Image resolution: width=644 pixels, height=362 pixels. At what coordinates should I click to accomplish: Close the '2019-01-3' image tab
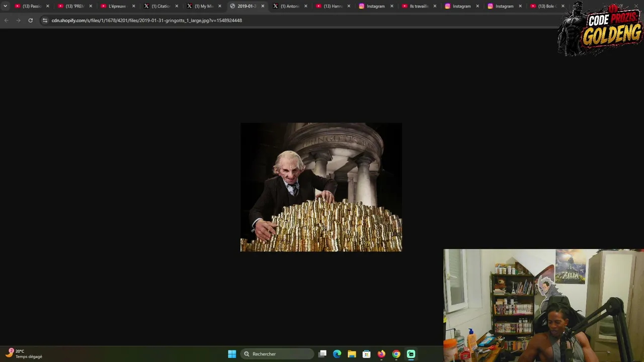[x=263, y=6]
